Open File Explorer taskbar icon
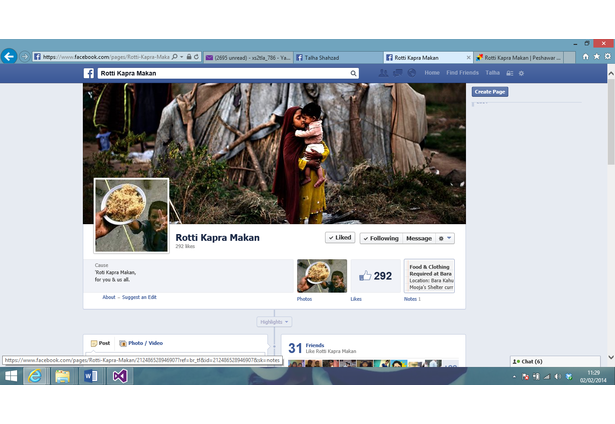Image resolution: width=615 pixels, height=424 pixels. [x=62, y=376]
